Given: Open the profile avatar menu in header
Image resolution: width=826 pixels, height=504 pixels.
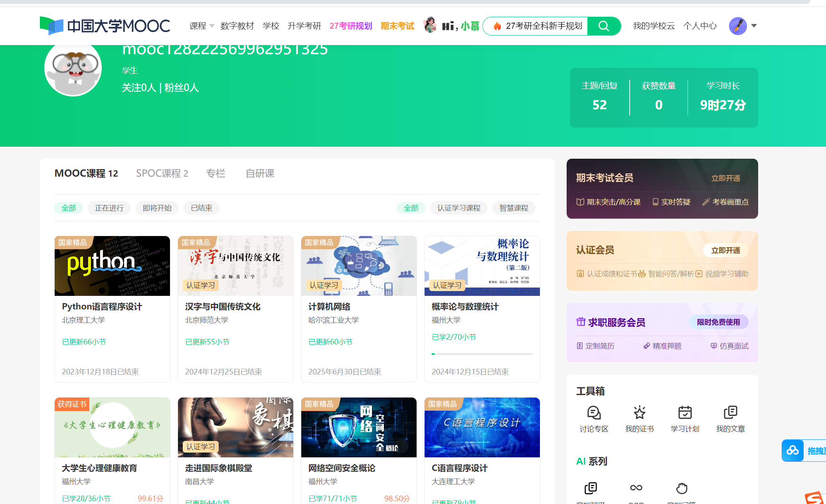Looking at the screenshot, I should [738, 26].
